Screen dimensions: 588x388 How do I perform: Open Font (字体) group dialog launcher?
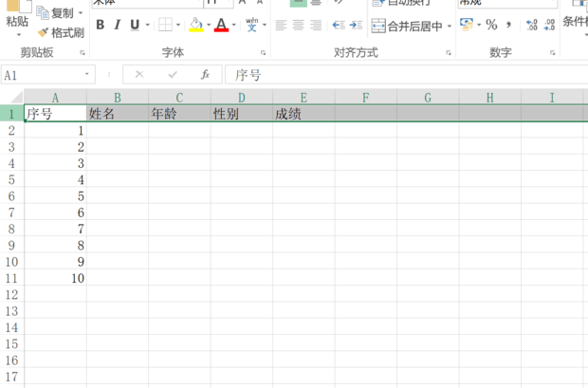click(266, 53)
